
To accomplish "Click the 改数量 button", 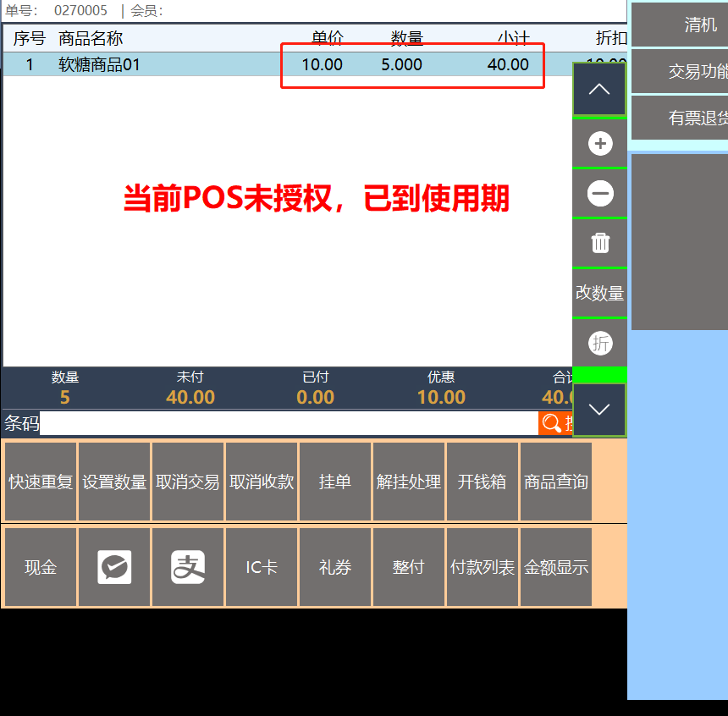I will click(x=600, y=293).
